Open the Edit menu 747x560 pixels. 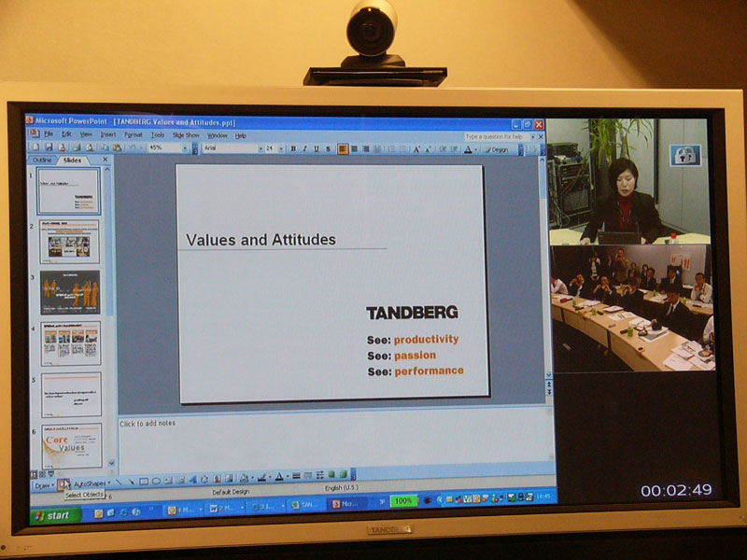pyautogui.click(x=66, y=134)
